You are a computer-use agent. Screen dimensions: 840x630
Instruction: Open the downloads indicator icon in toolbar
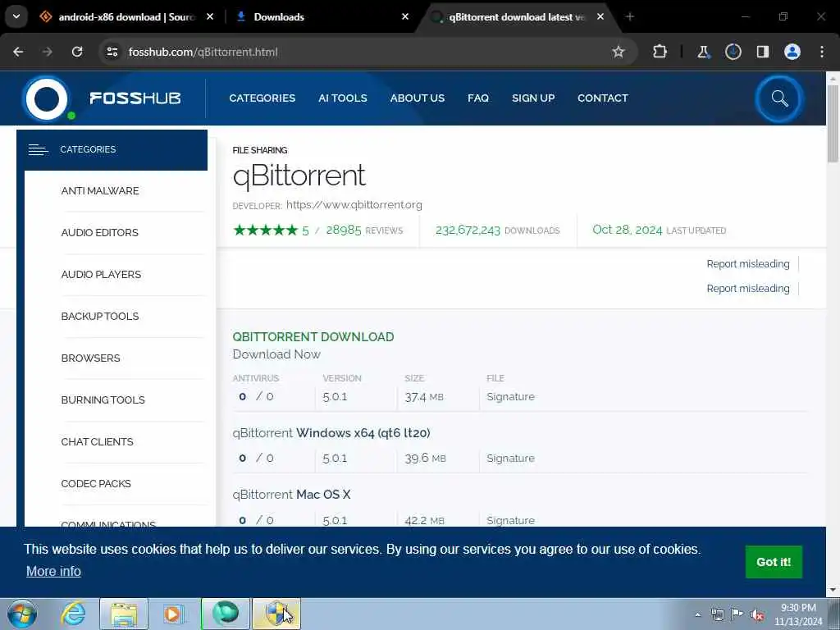[x=733, y=52]
